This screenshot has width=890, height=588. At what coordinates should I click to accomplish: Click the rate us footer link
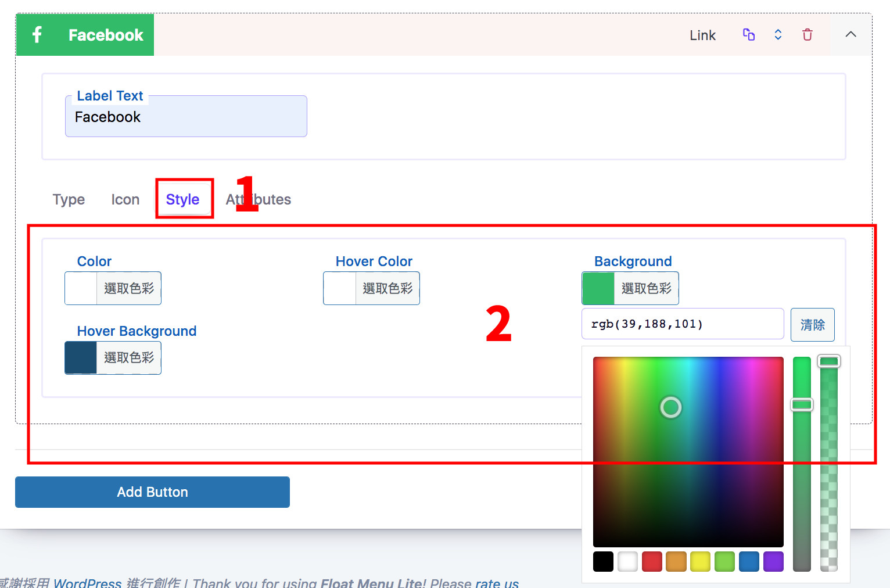coord(497,583)
